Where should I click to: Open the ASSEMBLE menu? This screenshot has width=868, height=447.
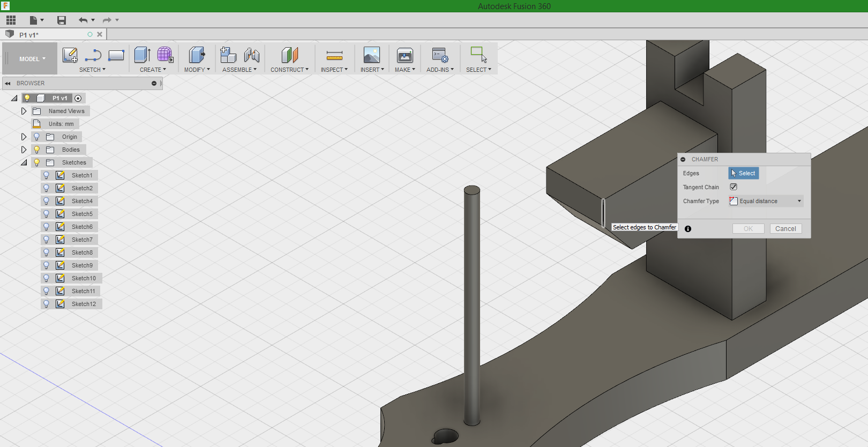click(240, 70)
